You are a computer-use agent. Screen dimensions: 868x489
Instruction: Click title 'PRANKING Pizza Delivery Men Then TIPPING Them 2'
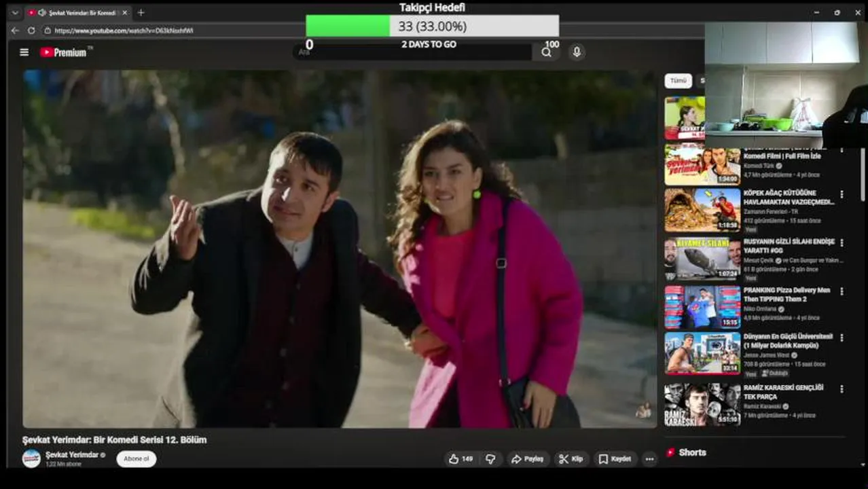click(786, 294)
